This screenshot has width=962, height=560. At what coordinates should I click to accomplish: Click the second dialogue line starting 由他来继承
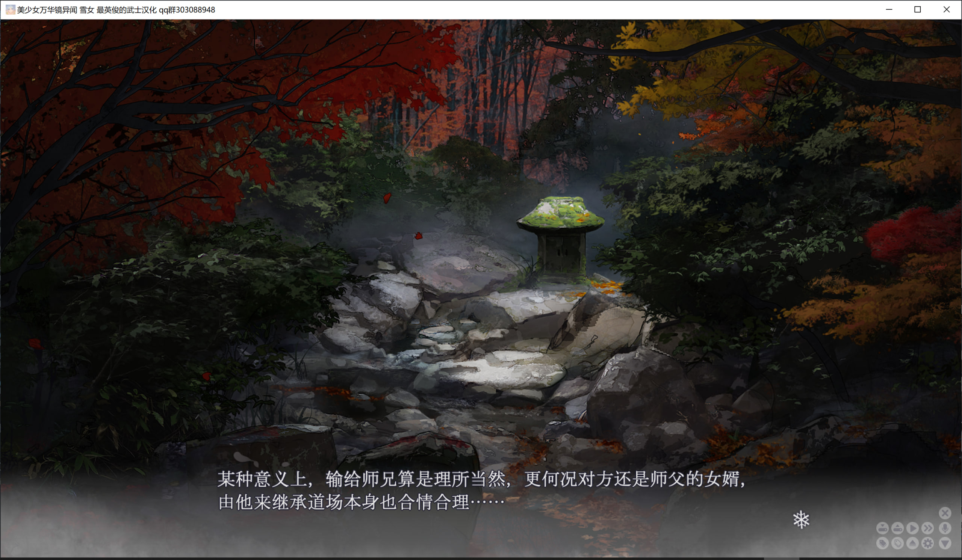pyautogui.click(x=361, y=503)
